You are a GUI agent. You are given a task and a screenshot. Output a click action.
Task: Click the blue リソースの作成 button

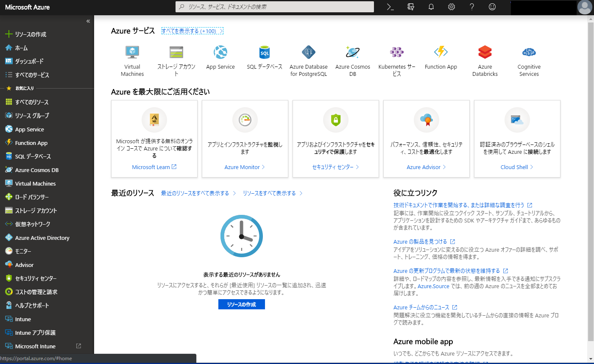(242, 304)
